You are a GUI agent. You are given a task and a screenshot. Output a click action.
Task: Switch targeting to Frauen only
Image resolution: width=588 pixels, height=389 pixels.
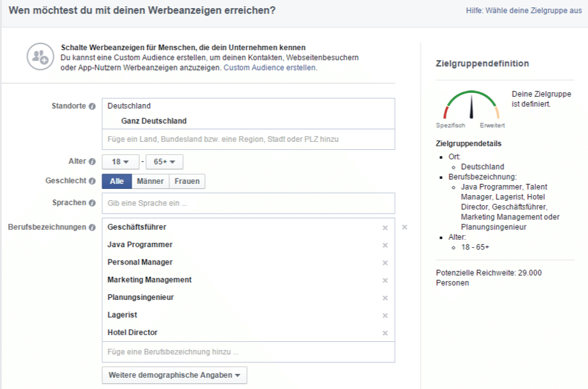[186, 181]
